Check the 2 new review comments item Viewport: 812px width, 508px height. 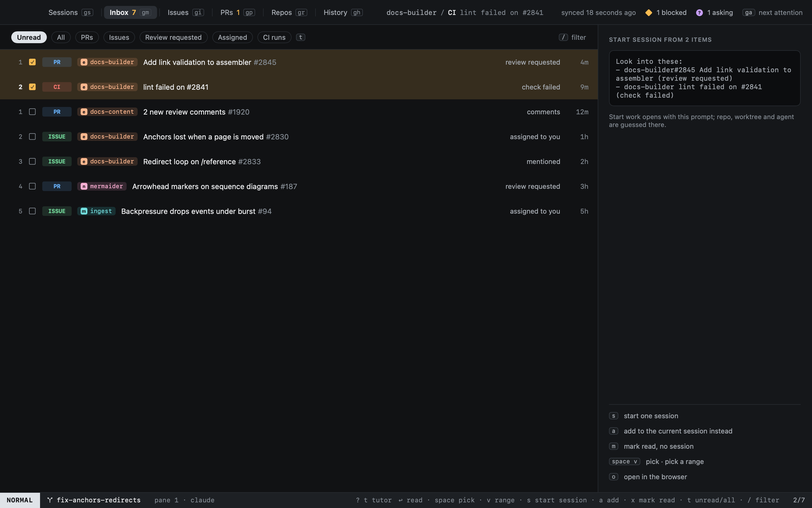(x=32, y=111)
